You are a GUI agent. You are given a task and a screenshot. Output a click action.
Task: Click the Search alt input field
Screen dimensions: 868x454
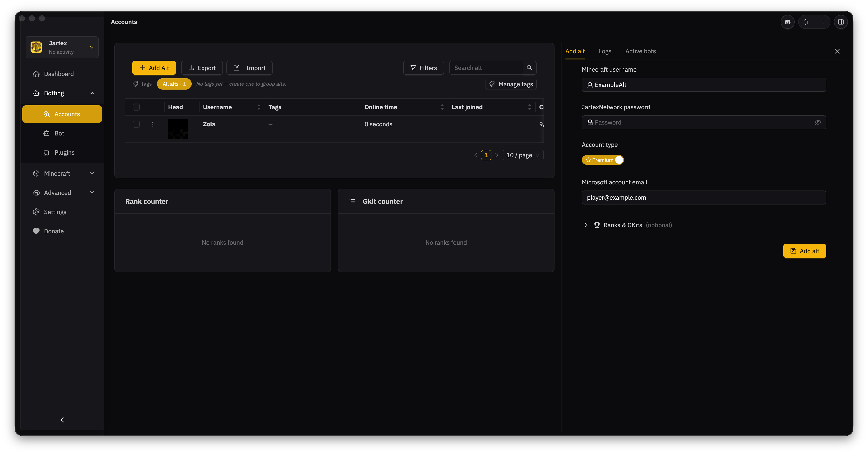(x=486, y=68)
